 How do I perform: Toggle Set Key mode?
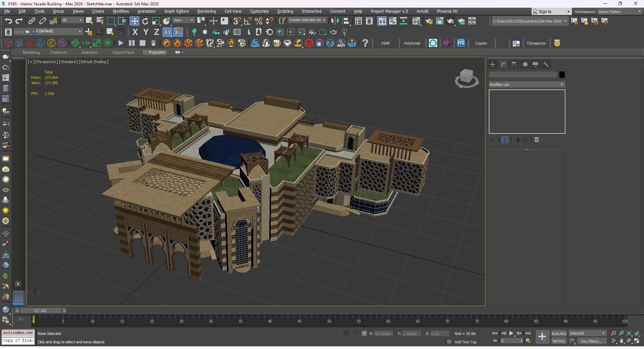[559, 341]
